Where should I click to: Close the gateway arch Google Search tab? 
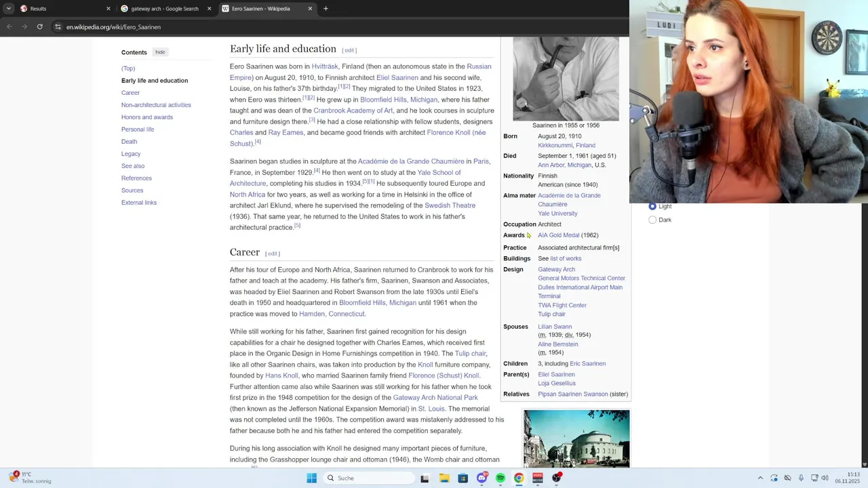[209, 9]
